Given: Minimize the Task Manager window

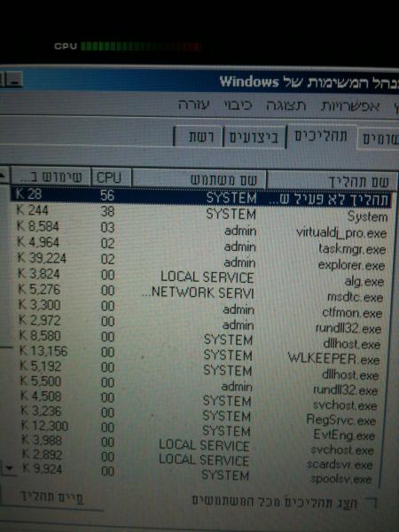Looking at the screenshot, I should tap(14, 80).
